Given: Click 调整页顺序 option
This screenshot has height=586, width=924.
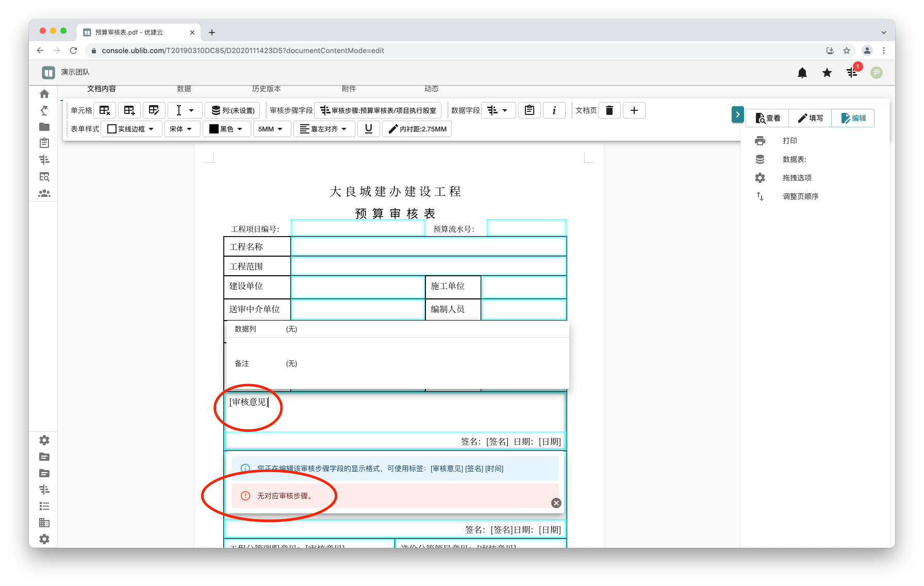Looking at the screenshot, I should (x=800, y=196).
